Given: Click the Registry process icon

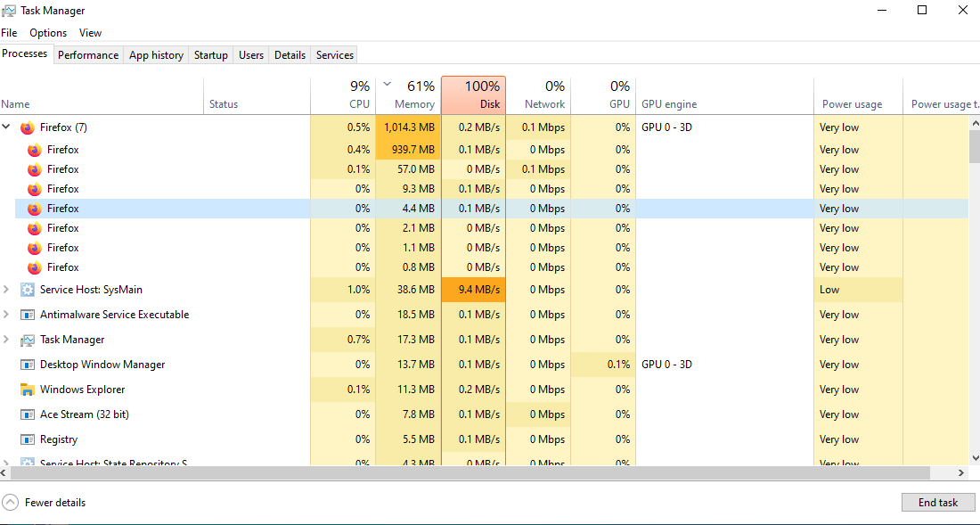Looking at the screenshot, I should [27, 439].
